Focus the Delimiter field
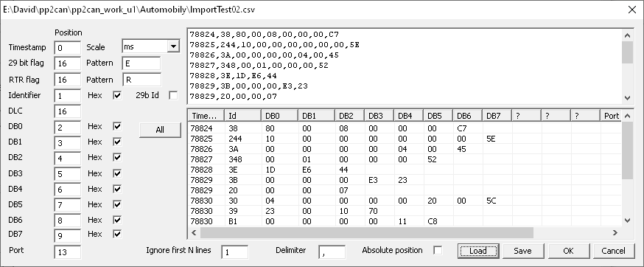 (332, 252)
